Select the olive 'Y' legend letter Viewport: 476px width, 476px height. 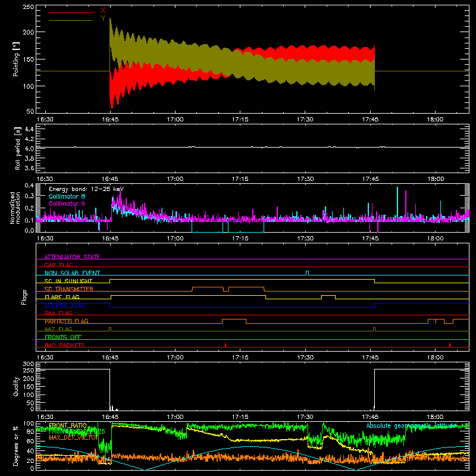tap(103, 18)
